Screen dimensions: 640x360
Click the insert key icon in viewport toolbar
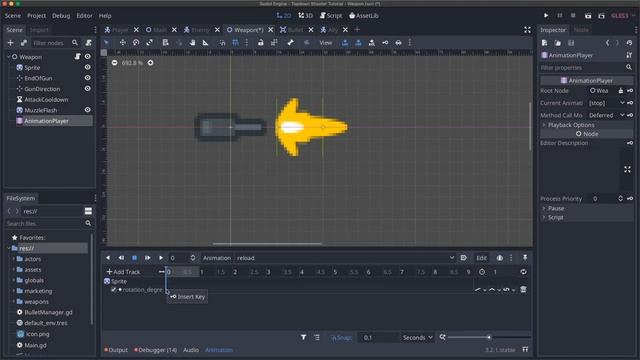point(385,42)
